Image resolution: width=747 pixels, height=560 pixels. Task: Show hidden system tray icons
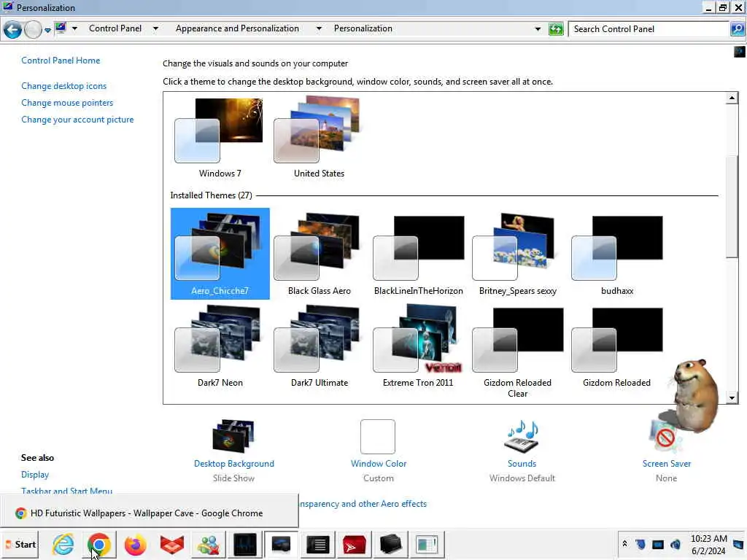pos(624,543)
